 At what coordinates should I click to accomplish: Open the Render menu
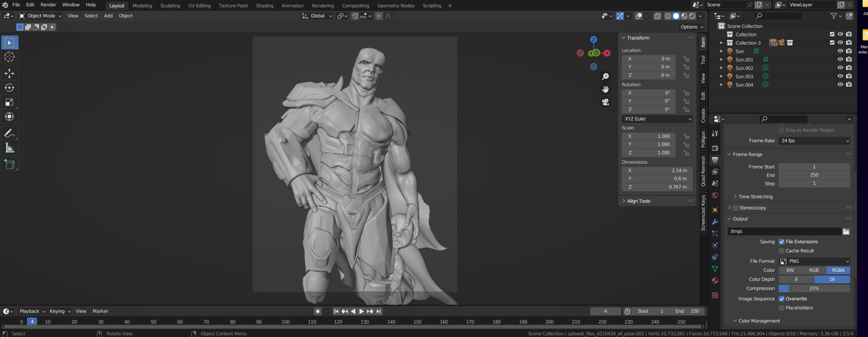click(48, 5)
